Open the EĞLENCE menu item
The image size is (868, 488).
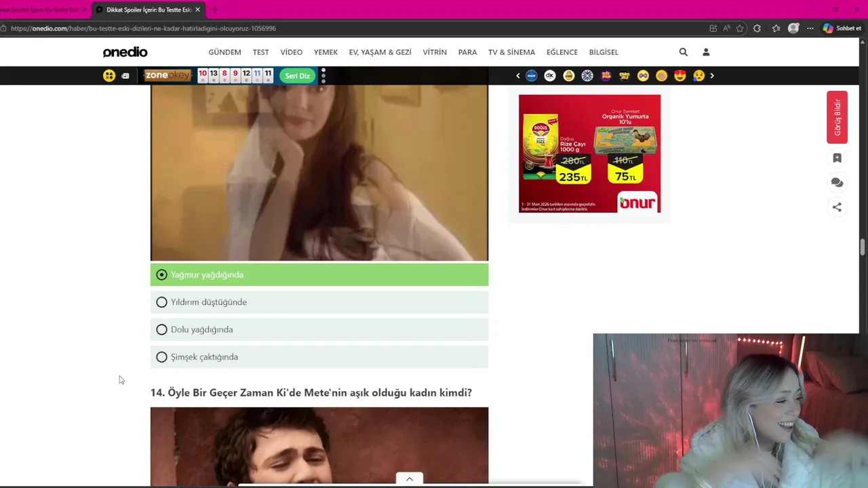(562, 52)
